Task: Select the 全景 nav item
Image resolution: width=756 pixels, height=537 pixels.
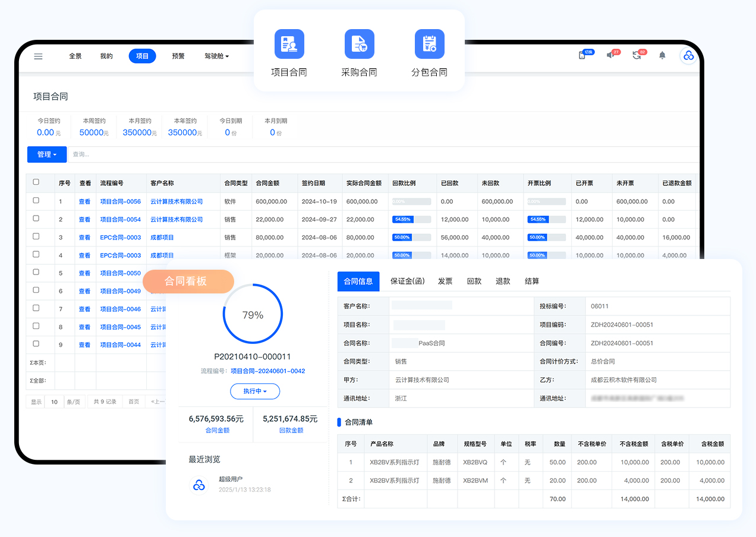Action: [75, 56]
